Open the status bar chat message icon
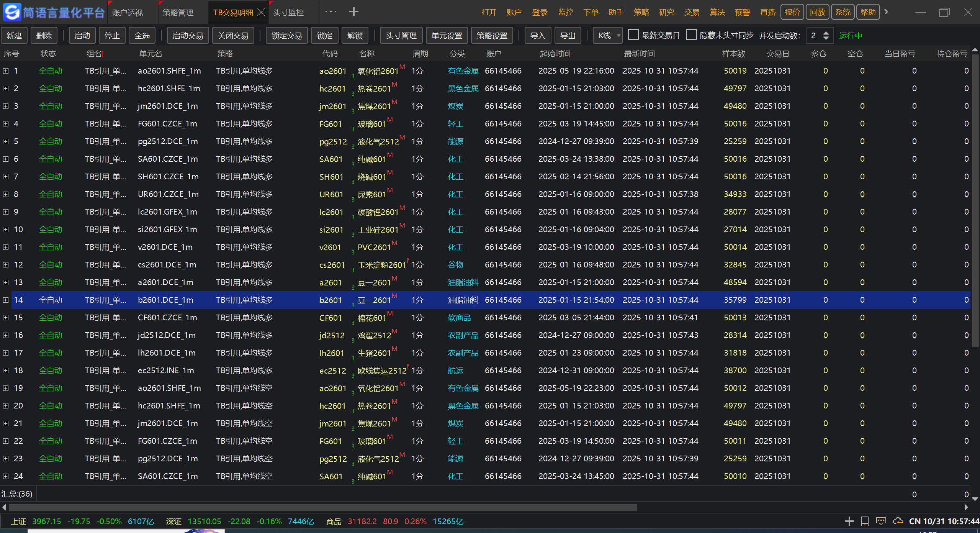The width and height of the screenshot is (980, 533). [x=881, y=521]
